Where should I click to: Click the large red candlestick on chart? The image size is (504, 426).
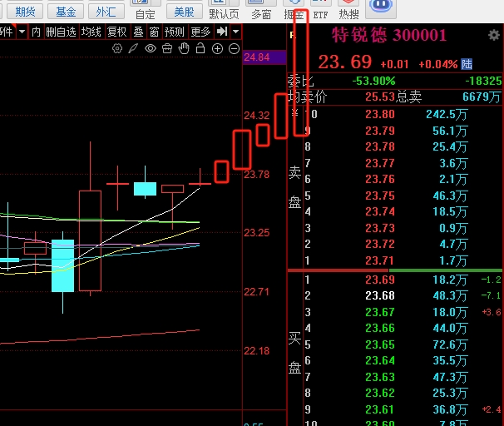coord(91,240)
